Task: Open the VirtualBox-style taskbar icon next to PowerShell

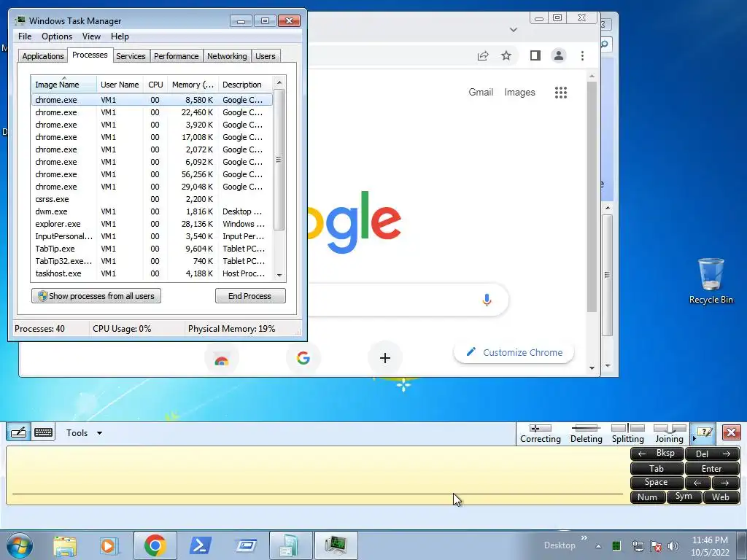Action: pos(246,545)
